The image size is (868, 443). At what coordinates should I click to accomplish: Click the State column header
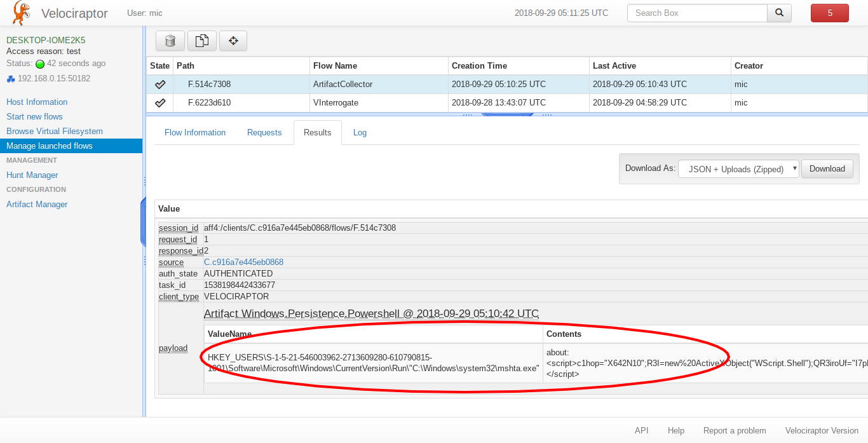click(x=159, y=65)
